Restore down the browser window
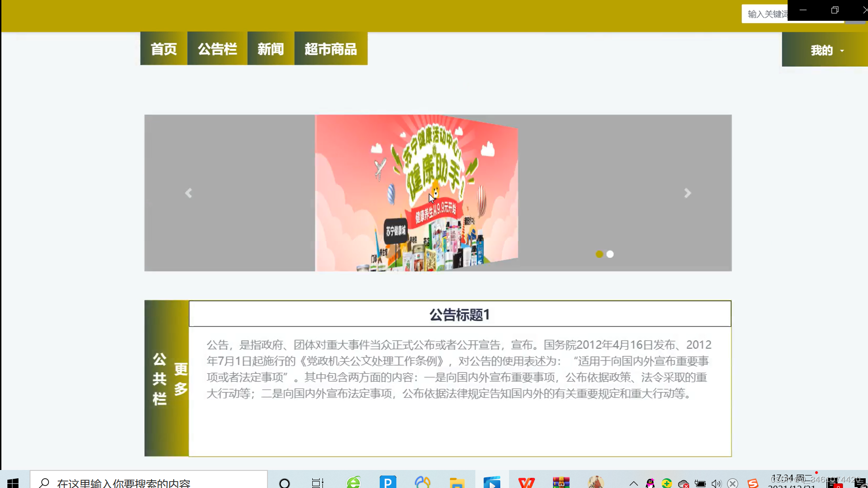The image size is (868, 488). pyautogui.click(x=835, y=10)
